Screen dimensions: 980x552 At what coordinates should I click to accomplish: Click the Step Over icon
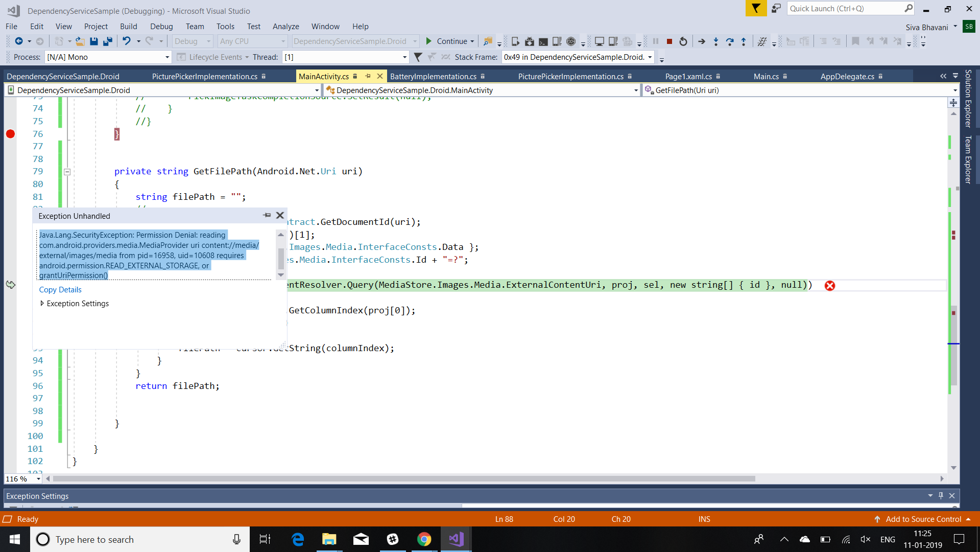(x=730, y=41)
